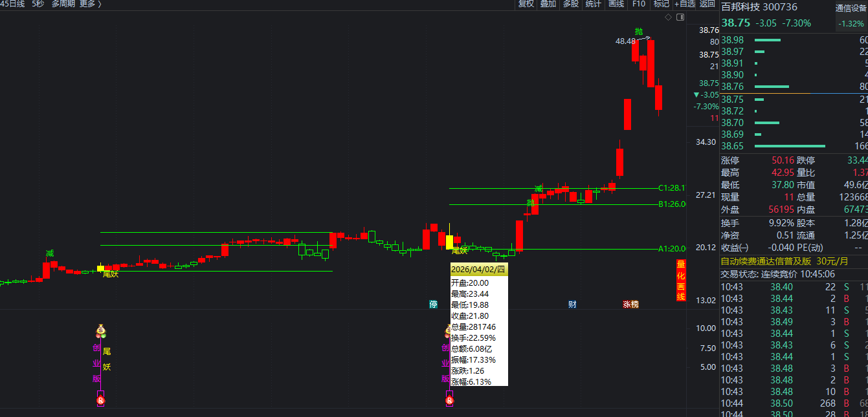Toggle the side panel layout icon
Screen dimensions: 868x417
pos(679,17)
